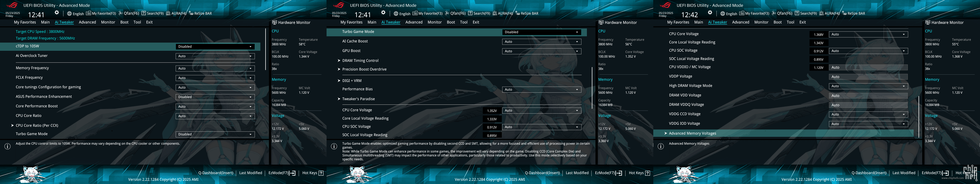Open the Exit tab in the left screen
The image size is (980, 184).
pos(150,22)
